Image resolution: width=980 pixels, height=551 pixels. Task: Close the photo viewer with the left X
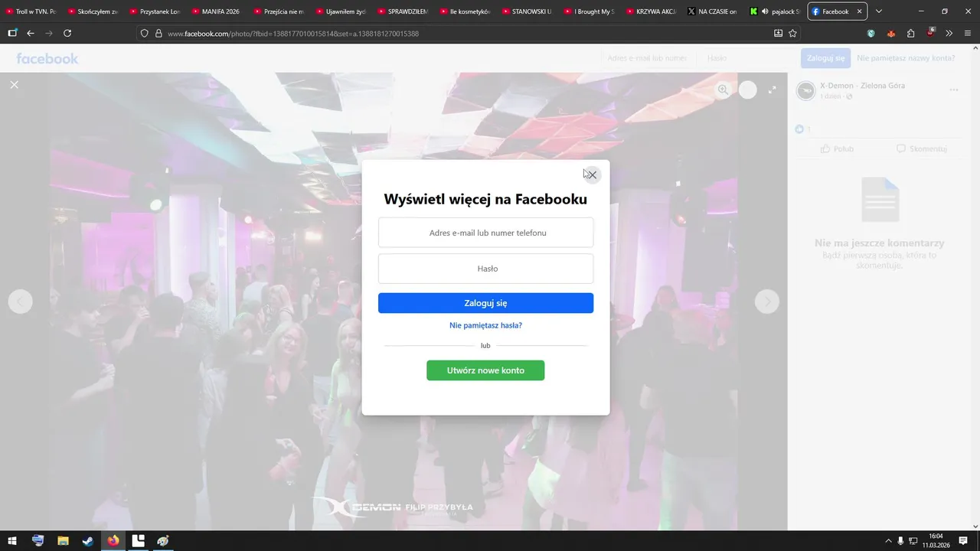[x=14, y=84]
